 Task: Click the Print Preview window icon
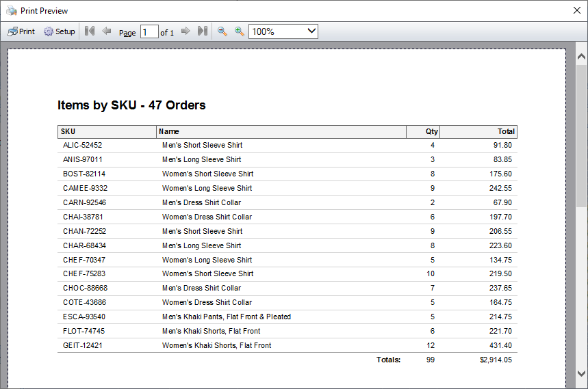pos(11,10)
